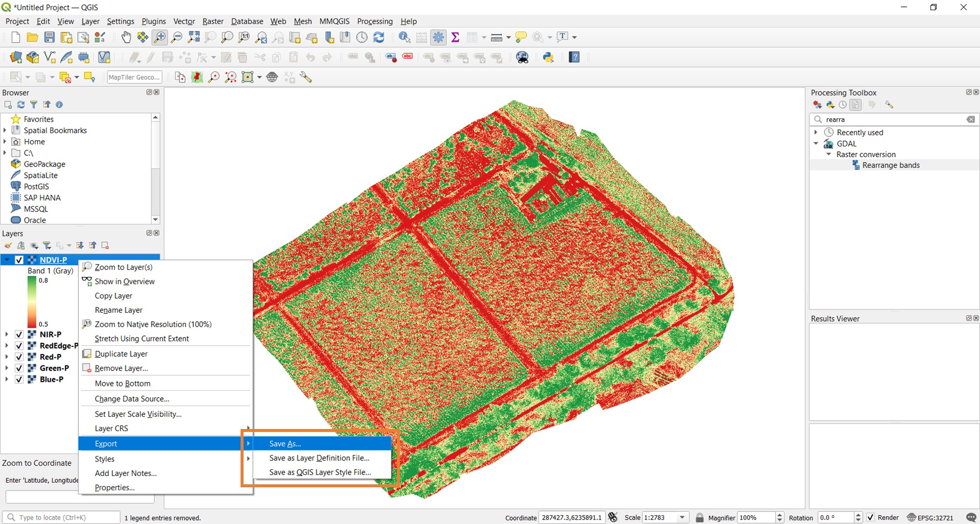Screen dimensions: 980x524
Task: Expand the Spatial Bookmarks tree node
Action: (5, 130)
